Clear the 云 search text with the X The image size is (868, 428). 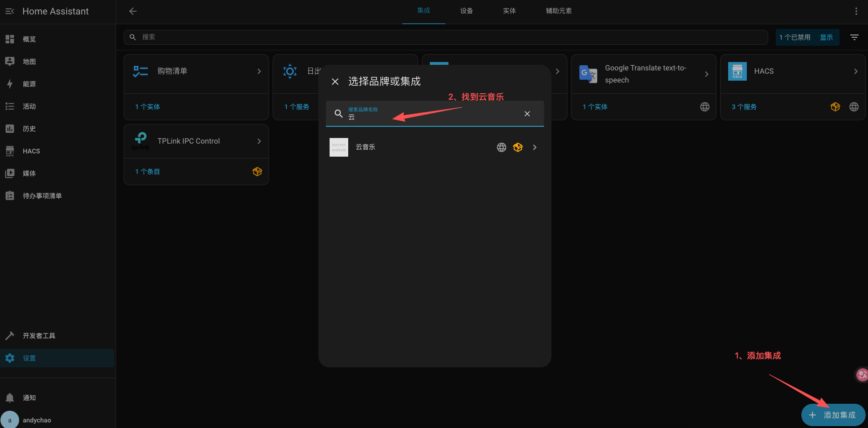(x=527, y=113)
